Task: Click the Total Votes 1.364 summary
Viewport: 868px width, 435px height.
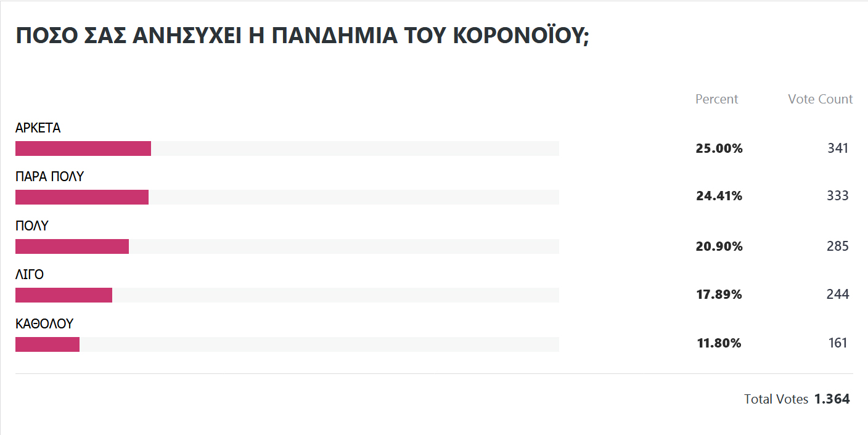Action: pos(796,399)
